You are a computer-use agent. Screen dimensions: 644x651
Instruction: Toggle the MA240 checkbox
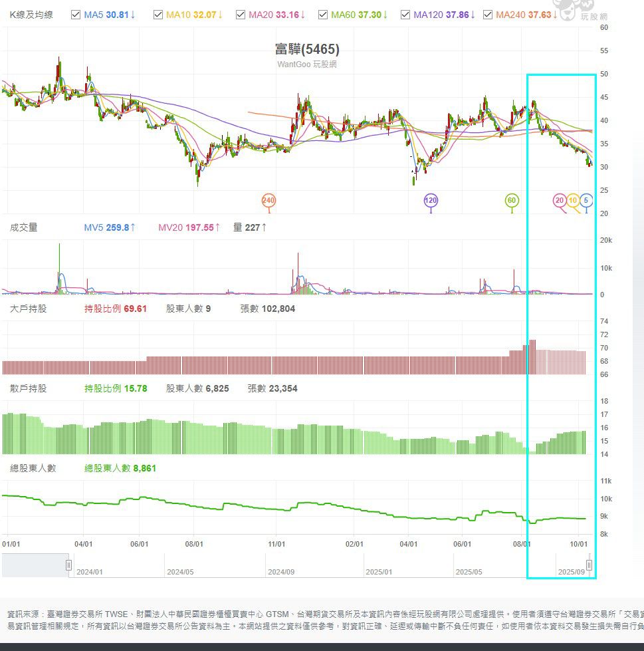pos(488,15)
